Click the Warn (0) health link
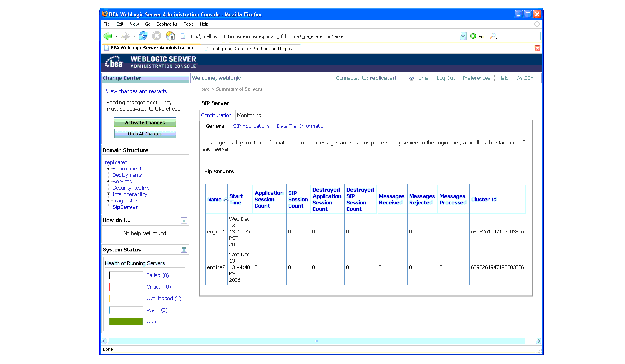The height and width of the screenshot is (364, 625). point(157,310)
